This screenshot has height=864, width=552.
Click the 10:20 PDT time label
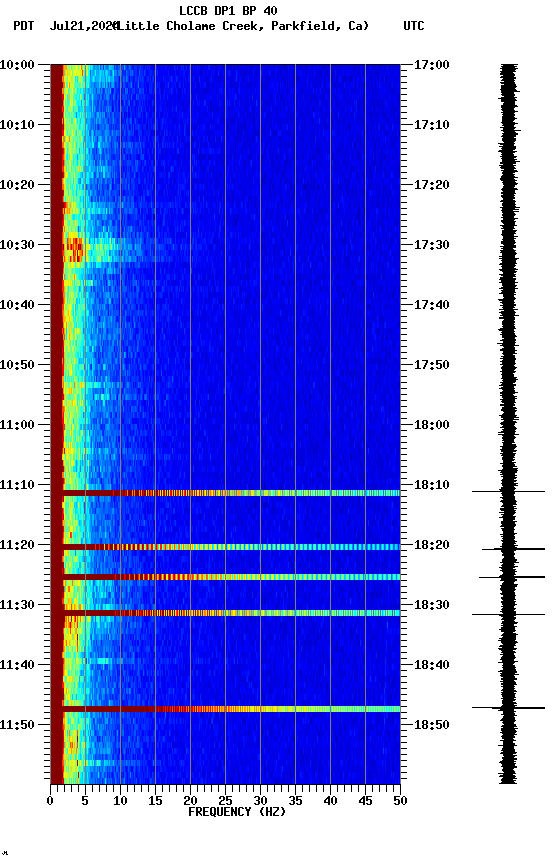(x=17, y=185)
